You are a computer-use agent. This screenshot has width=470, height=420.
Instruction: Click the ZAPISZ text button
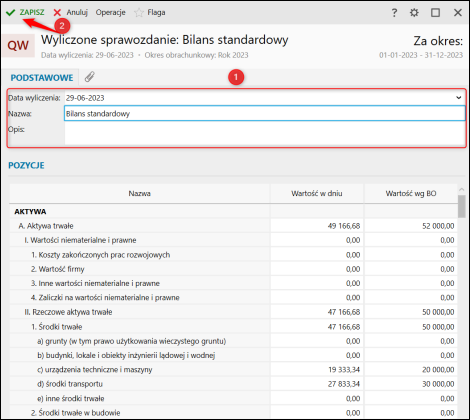pos(32,13)
